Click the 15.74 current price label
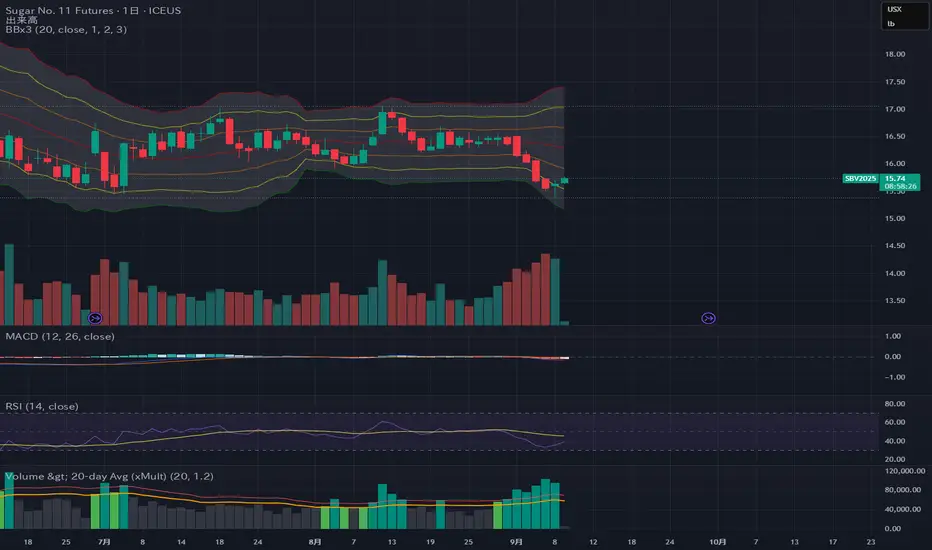Image resolution: width=932 pixels, height=550 pixels. [895, 178]
